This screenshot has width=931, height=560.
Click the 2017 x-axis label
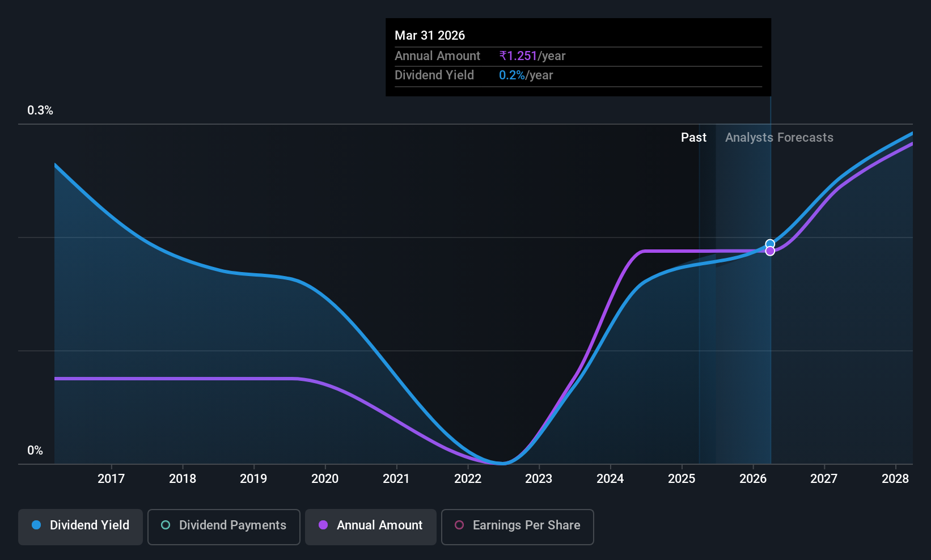pyautogui.click(x=111, y=478)
